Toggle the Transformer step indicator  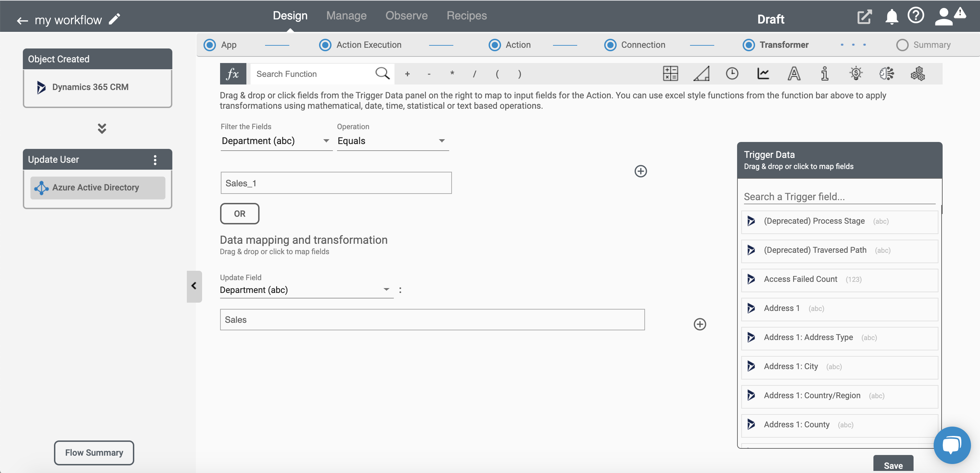[x=749, y=44]
